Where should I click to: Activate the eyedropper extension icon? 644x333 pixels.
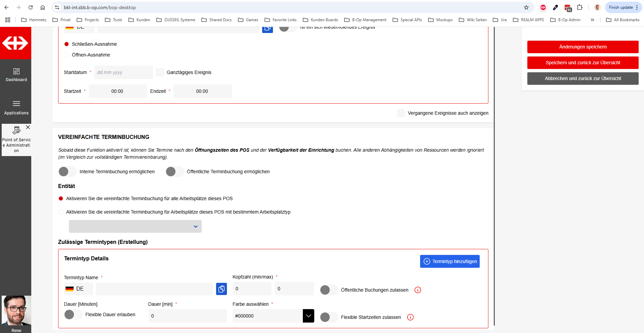click(555, 7)
